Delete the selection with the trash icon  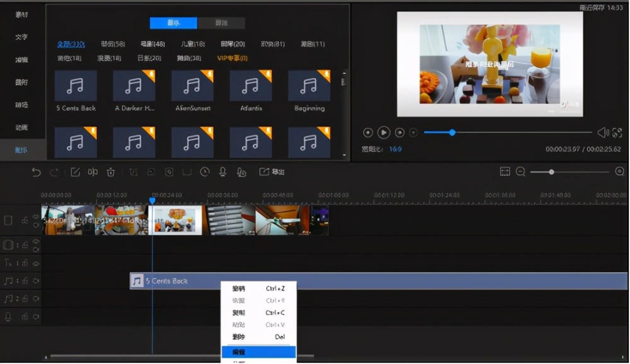click(x=111, y=173)
